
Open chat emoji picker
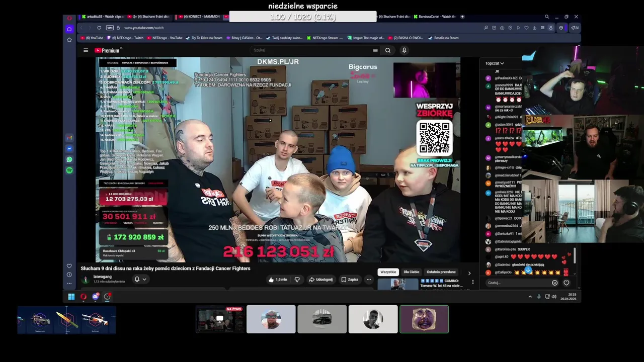click(x=555, y=283)
